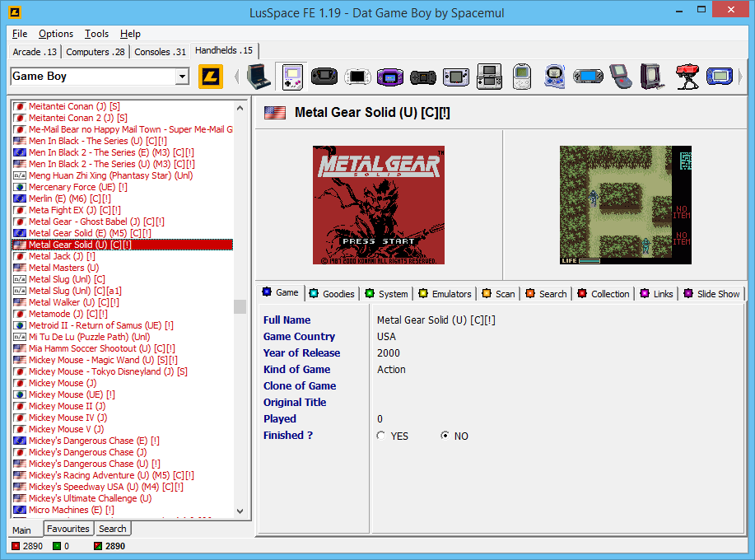Switch to the Favourites list tab

click(68, 529)
